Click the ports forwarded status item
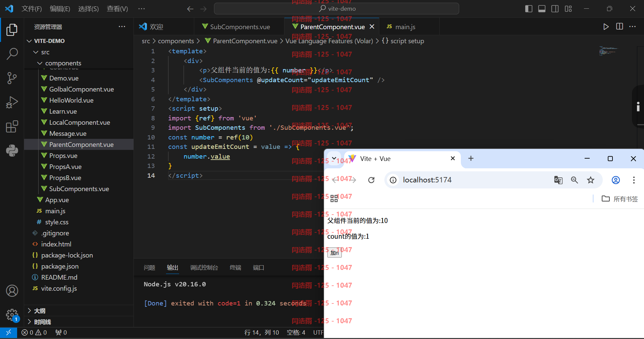This screenshot has width=644, height=339. pos(61,332)
